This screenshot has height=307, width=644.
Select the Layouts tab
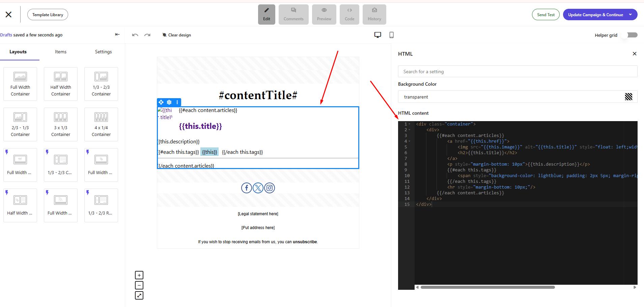click(x=18, y=52)
